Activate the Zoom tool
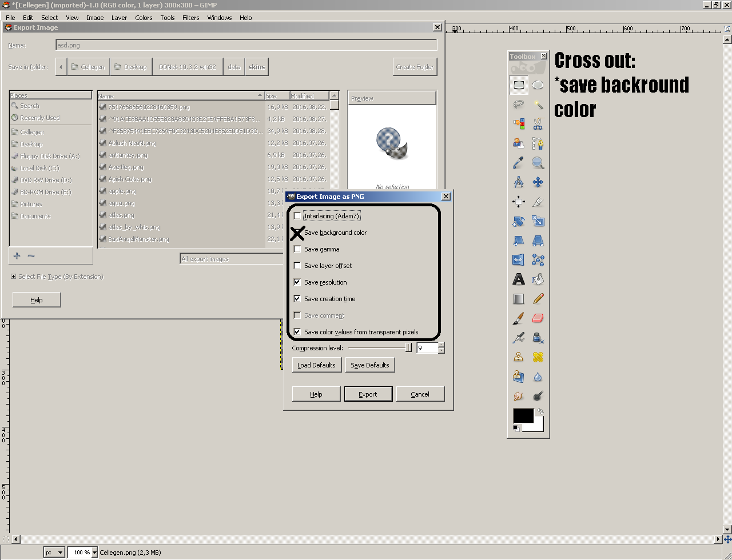Screen dimensions: 732x560 pyautogui.click(x=538, y=162)
